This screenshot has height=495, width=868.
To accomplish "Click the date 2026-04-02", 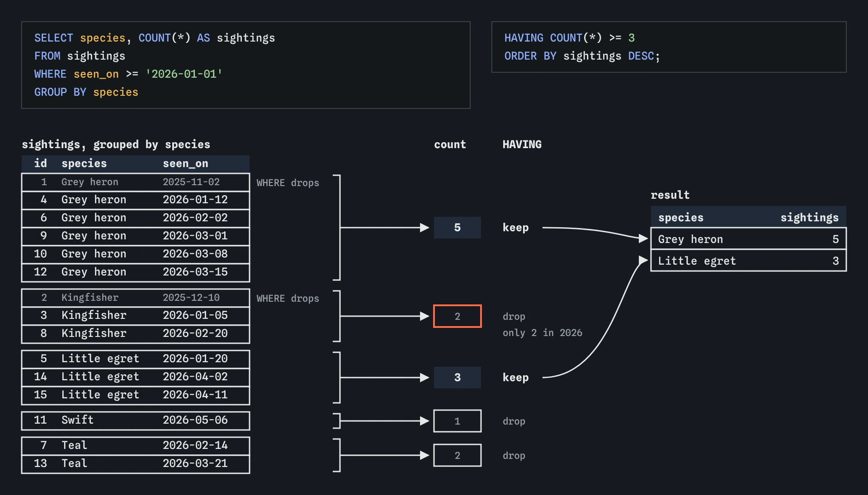I will click(195, 377).
